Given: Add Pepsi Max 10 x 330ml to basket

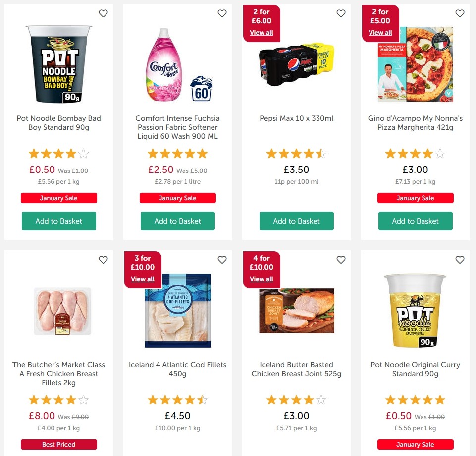Looking at the screenshot, I should tap(297, 221).
